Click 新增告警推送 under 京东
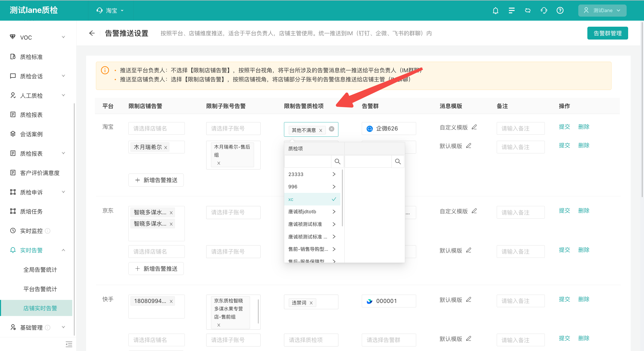The image size is (644, 351). pos(156,269)
